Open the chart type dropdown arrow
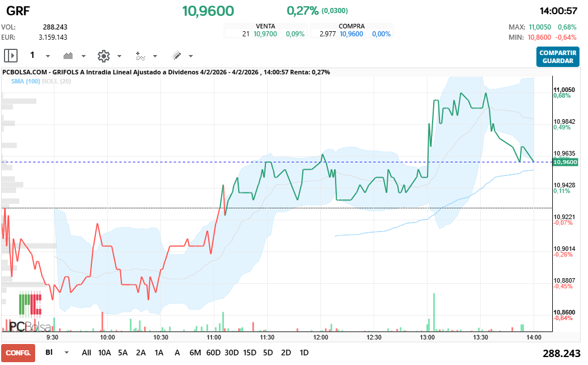The height and width of the screenshot is (365, 588). tap(83, 56)
